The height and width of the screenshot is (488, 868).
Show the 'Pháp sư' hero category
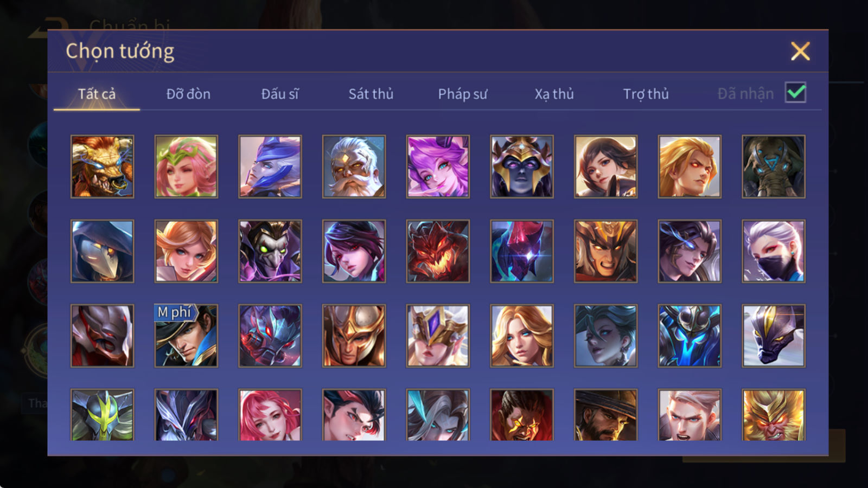click(462, 94)
